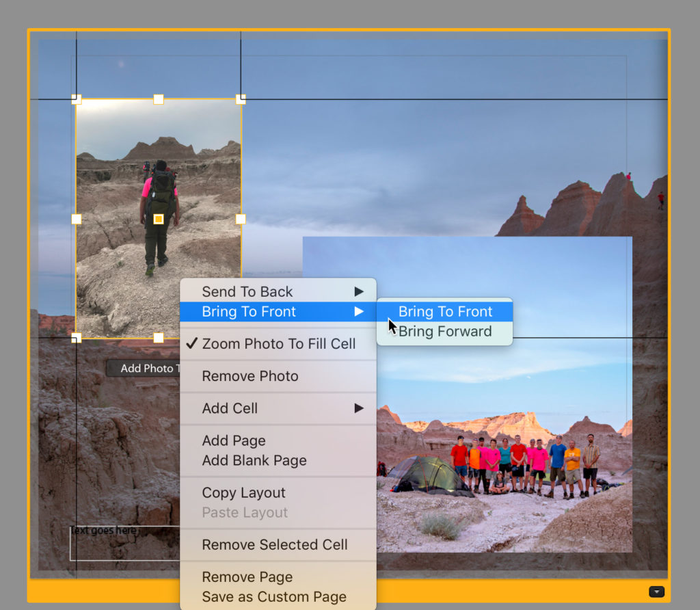The height and width of the screenshot is (610, 700).
Task: Open the page layout picker arrow at the page's bottom-right
Action: click(x=656, y=592)
